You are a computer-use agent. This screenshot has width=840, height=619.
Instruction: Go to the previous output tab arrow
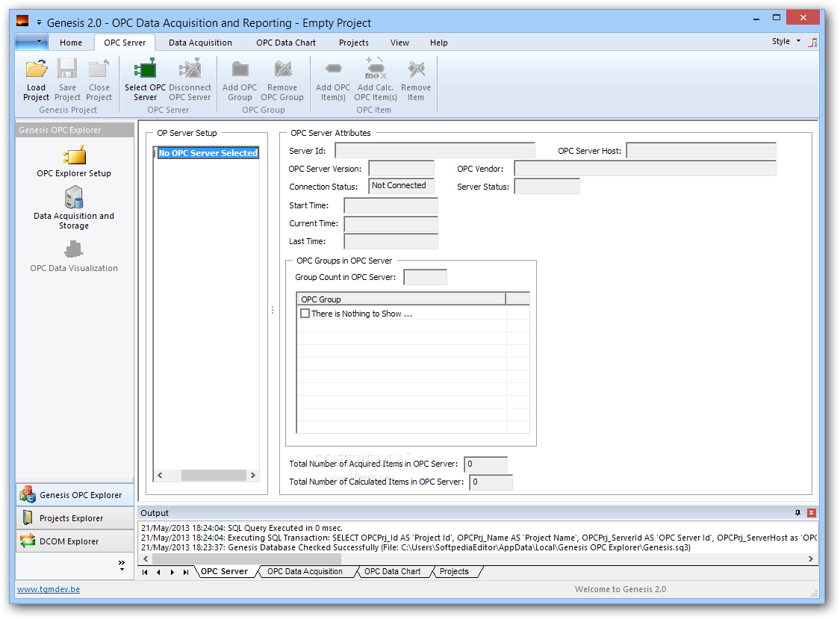click(158, 573)
